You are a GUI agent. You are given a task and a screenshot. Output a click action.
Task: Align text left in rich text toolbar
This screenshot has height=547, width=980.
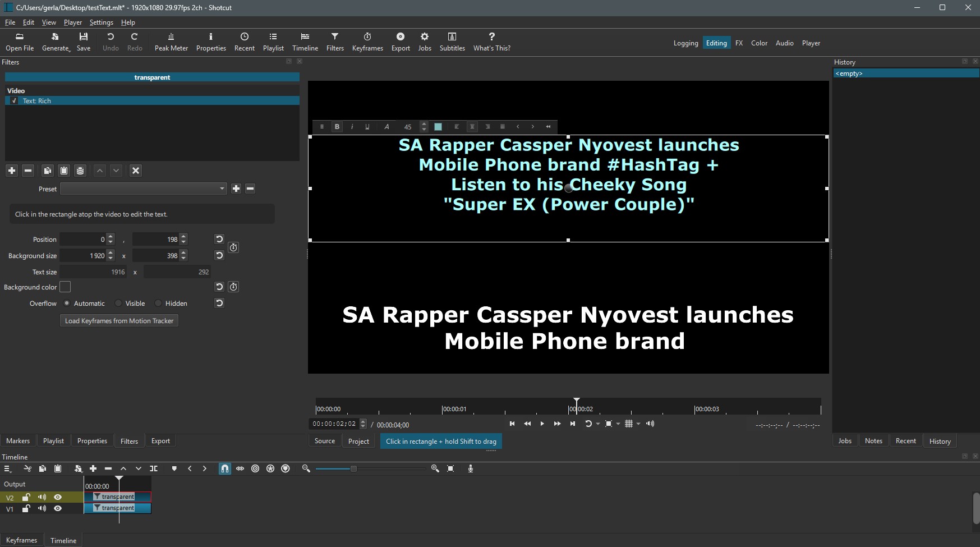click(457, 127)
